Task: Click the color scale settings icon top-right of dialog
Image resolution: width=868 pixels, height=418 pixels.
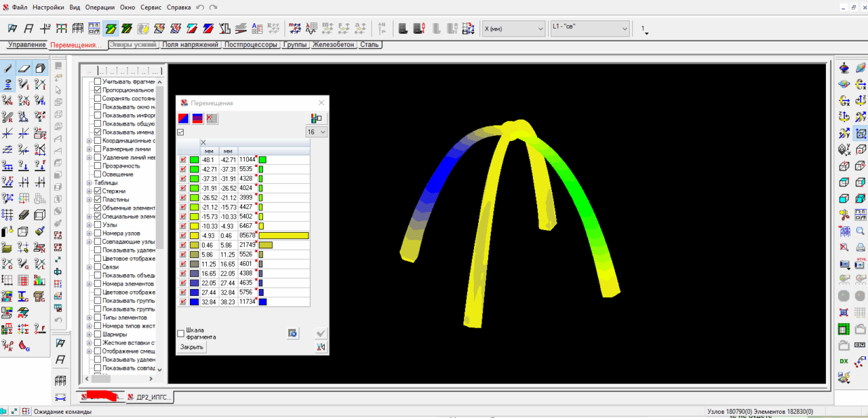Action: coord(316,118)
